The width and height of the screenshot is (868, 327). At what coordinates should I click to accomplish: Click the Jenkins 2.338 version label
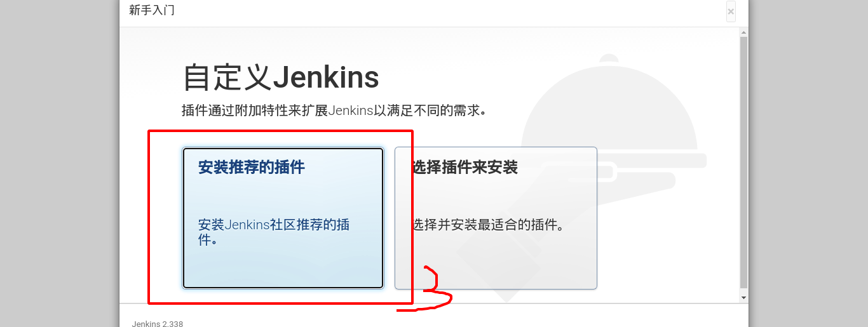[x=158, y=324]
